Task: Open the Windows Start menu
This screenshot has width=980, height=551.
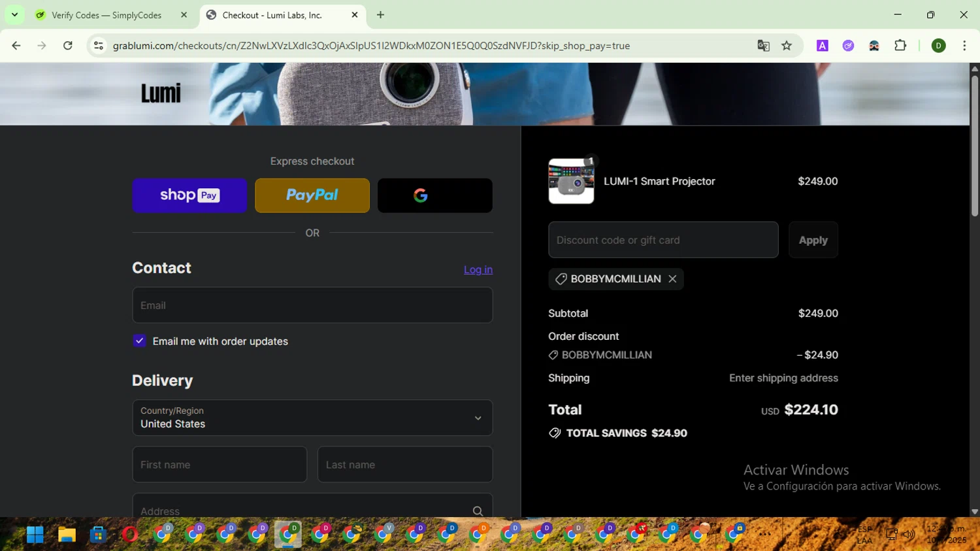Action: 35,535
